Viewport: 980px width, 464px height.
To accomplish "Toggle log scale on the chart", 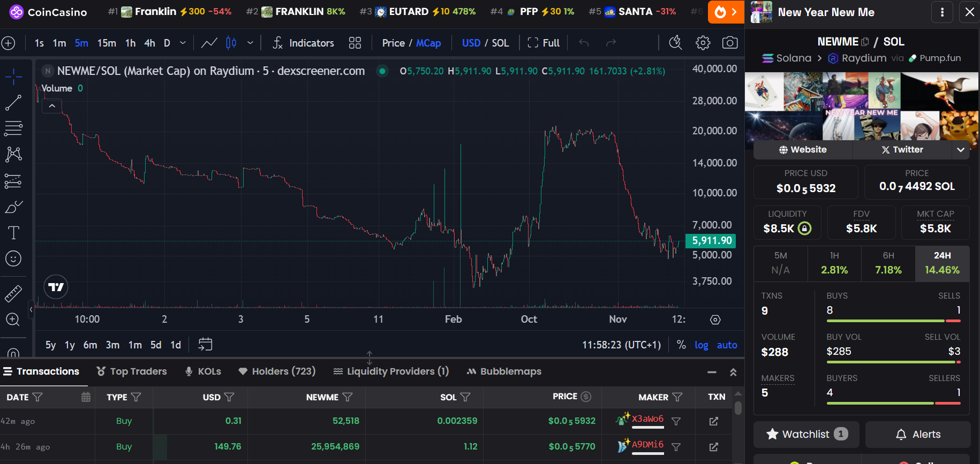I will (701, 345).
